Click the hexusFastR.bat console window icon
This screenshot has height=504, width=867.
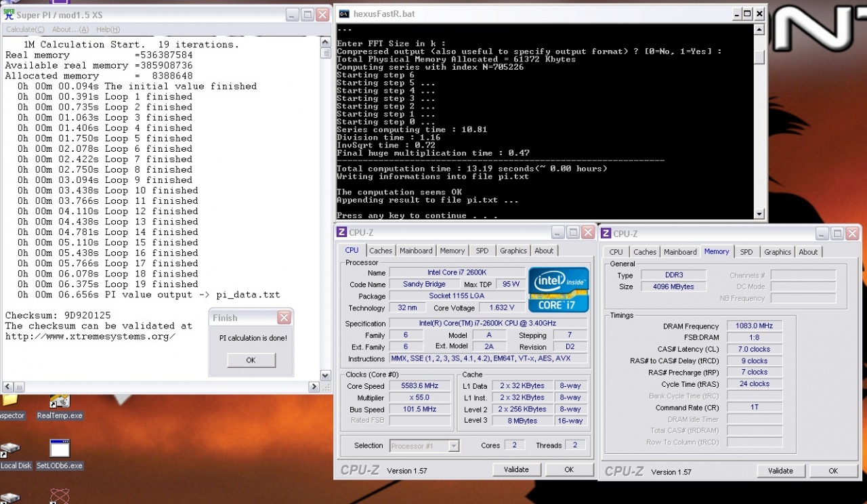[x=344, y=14]
